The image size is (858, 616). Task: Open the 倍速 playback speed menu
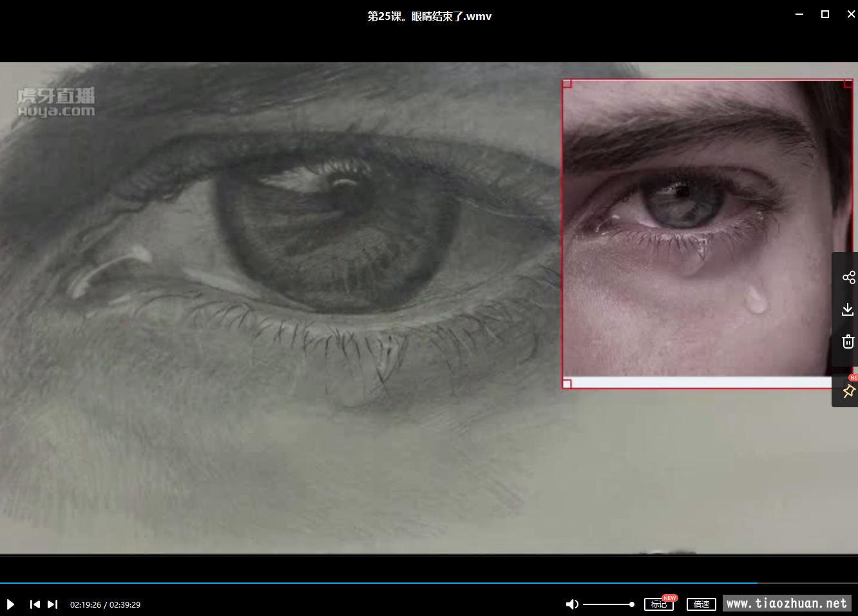pyautogui.click(x=701, y=604)
